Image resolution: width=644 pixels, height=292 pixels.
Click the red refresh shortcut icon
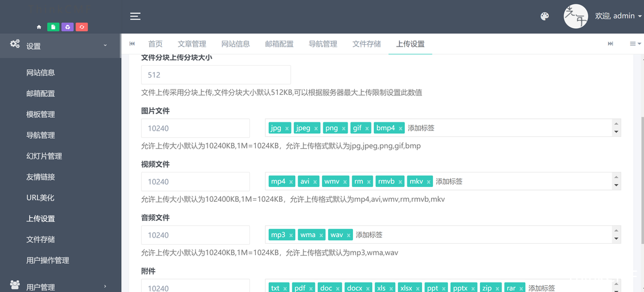point(82,27)
